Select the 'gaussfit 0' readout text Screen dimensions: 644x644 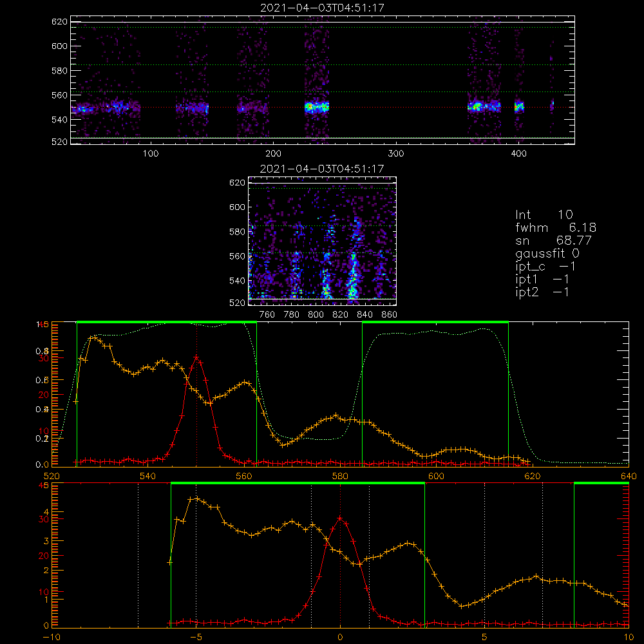click(x=547, y=253)
